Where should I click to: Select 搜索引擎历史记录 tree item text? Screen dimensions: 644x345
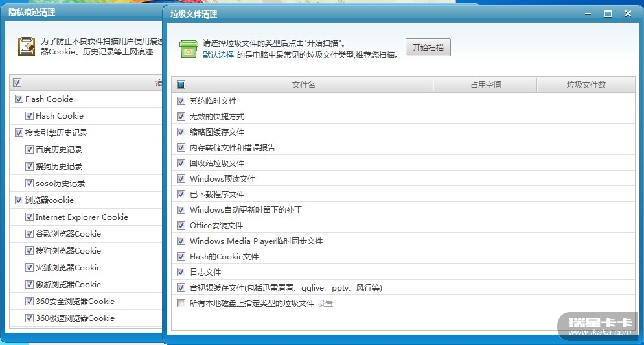pos(56,133)
